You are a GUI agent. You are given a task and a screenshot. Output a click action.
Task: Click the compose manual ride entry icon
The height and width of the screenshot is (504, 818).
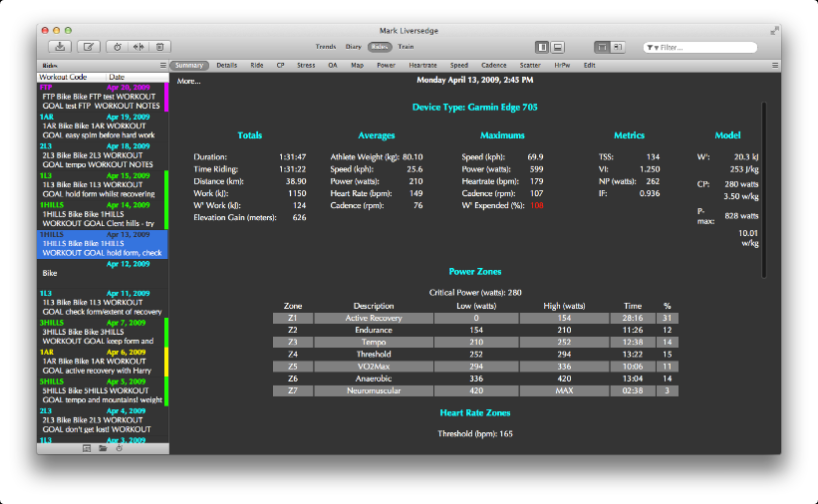coord(88,47)
